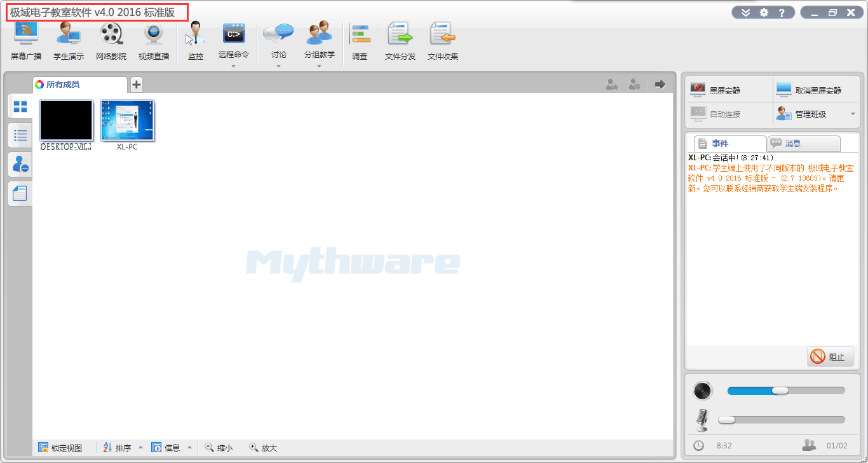Click 缩小 zoom out thumbnails
The height and width of the screenshot is (463, 868).
tap(219, 448)
